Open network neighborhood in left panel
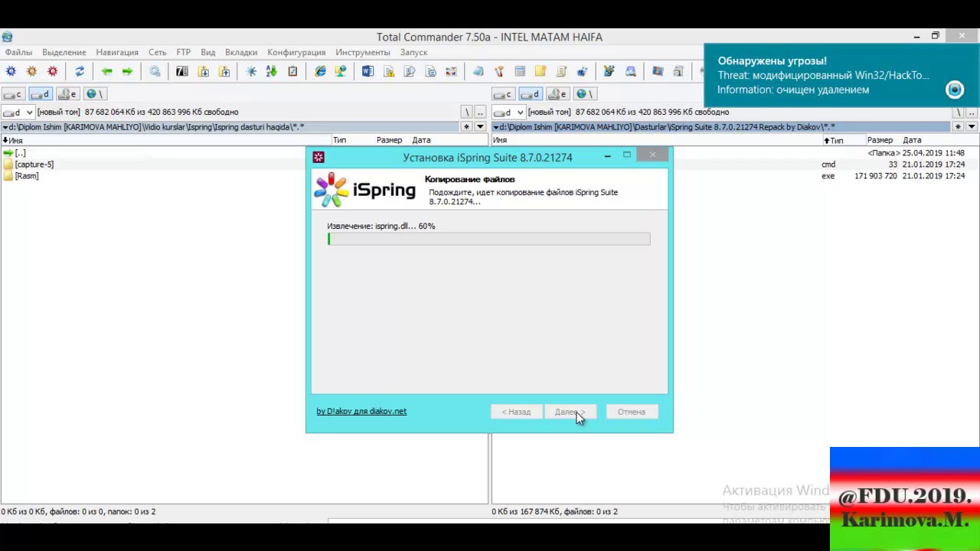Image resolution: width=980 pixels, height=551 pixels. point(93,93)
